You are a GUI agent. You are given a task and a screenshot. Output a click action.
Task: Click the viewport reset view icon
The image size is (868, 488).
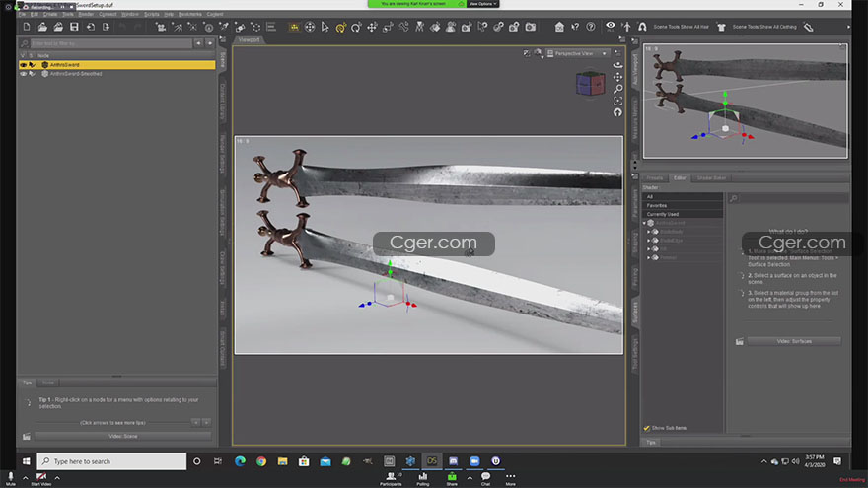pyautogui.click(x=617, y=112)
